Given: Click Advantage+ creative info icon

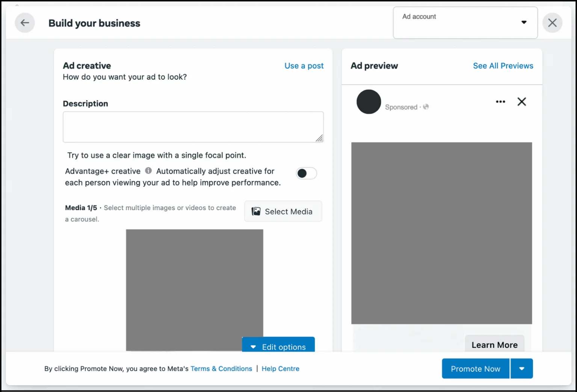Looking at the screenshot, I should coord(148,171).
